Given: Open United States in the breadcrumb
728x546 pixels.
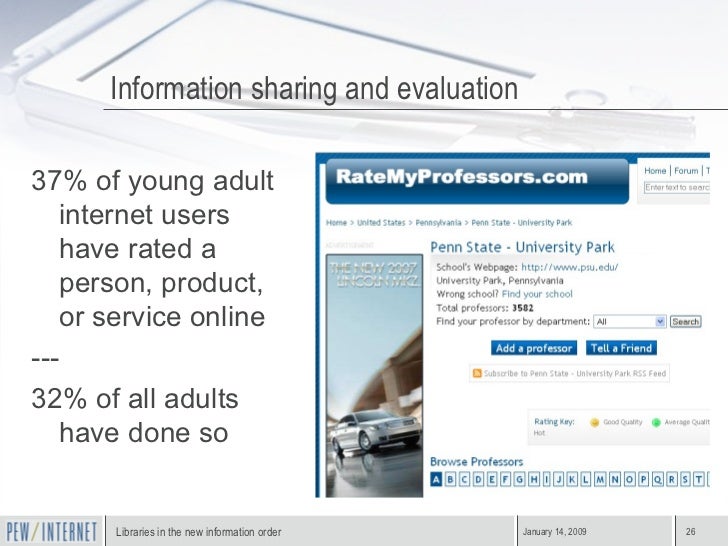Looking at the screenshot, I should (x=381, y=223).
